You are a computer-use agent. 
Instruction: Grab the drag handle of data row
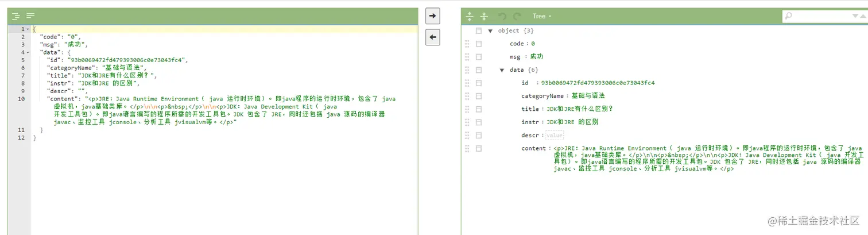(x=467, y=70)
